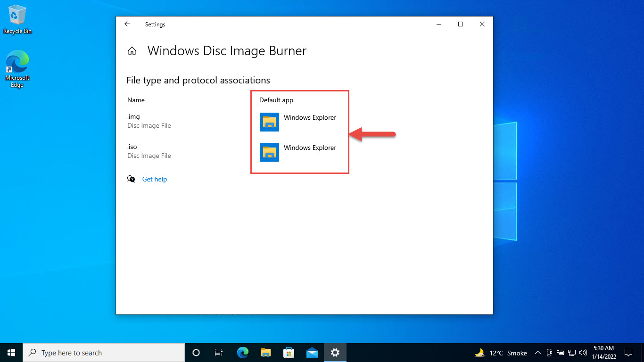Open Microsoft Edge desktop shortcut
644x362 pixels.
[17, 69]
